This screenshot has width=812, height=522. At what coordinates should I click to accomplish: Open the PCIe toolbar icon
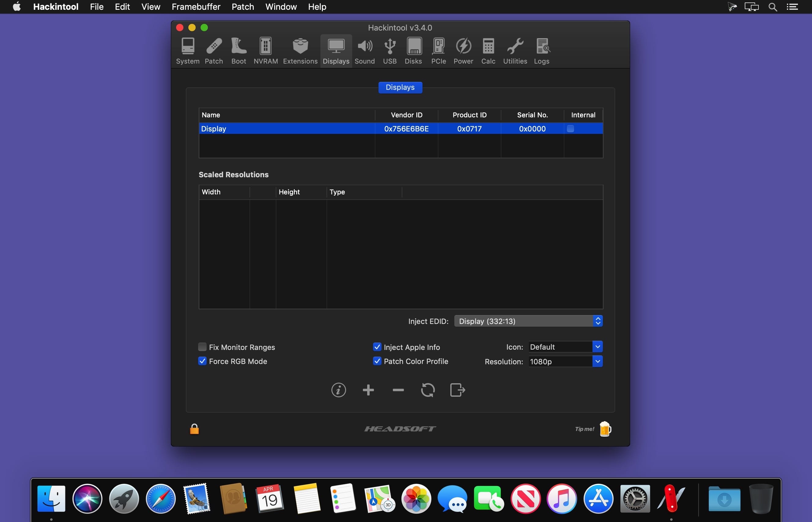pos(438,51)
